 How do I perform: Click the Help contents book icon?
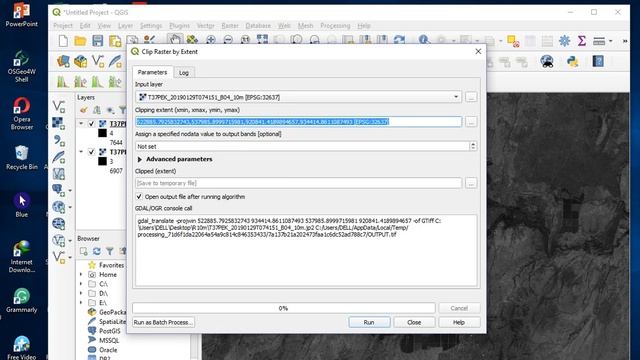(598, 62)
